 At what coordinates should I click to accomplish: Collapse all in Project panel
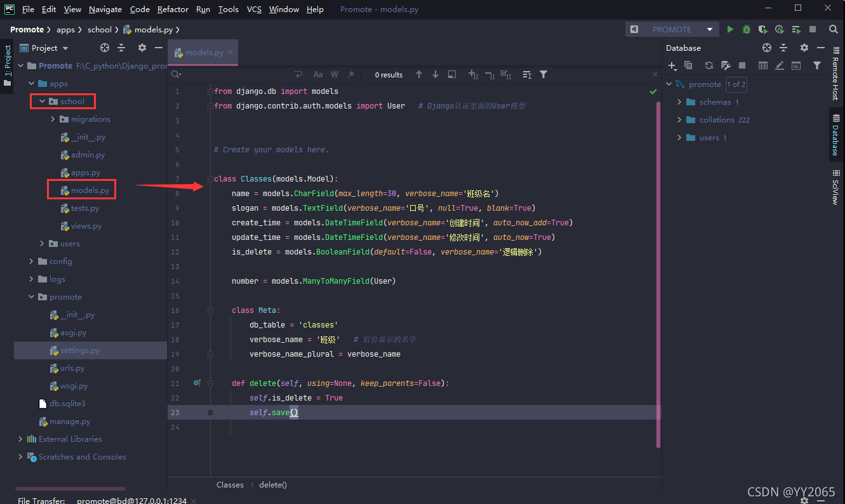[121, 48]
